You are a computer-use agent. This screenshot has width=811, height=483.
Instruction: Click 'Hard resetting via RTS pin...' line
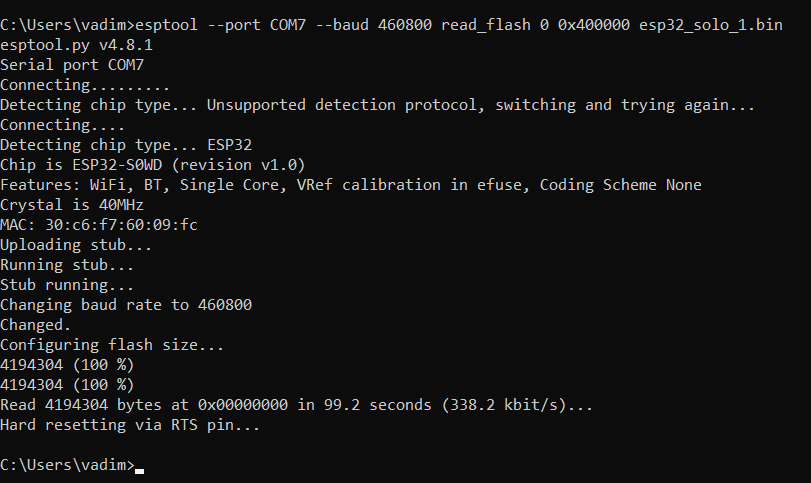pos(130,425)
